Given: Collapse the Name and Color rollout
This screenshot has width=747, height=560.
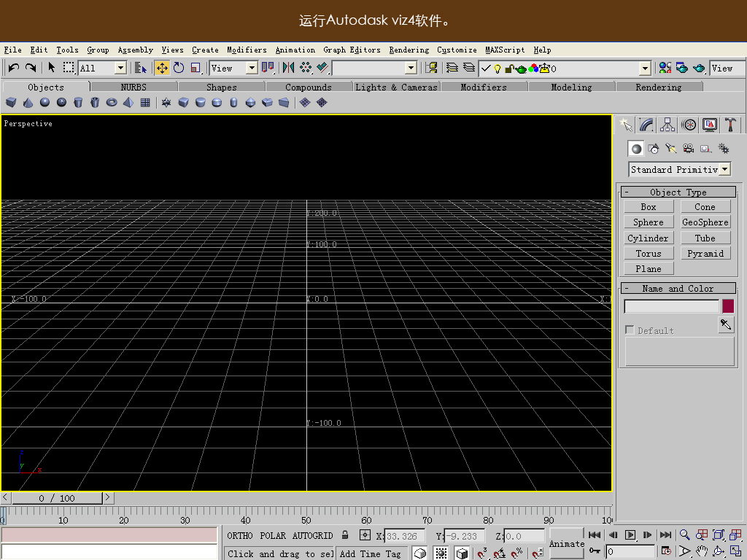Looking at the screenshot, I should [x=678, y=288].
